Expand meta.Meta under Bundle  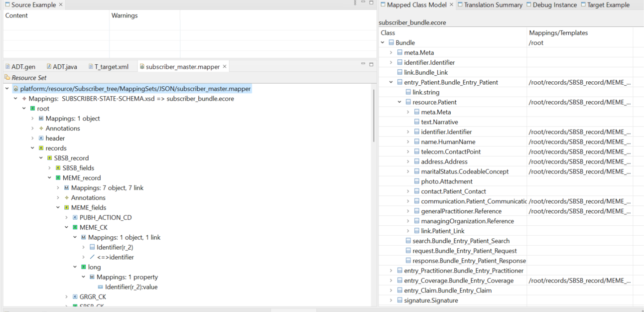[390, 52]
